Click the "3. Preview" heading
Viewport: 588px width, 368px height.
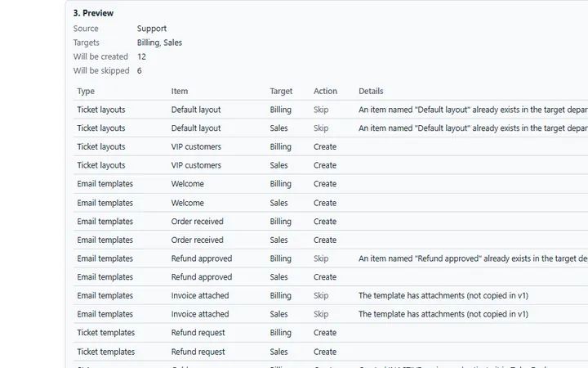pos(93,13)
